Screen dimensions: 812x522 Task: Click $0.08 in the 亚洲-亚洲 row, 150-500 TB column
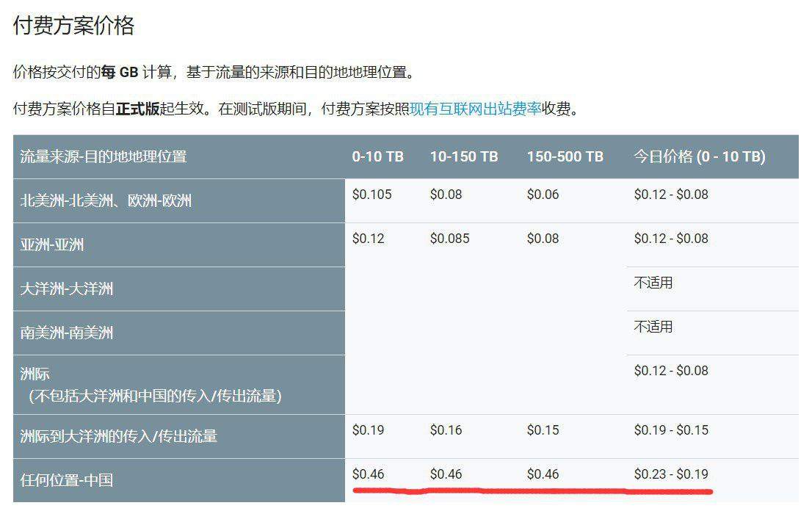pyautogui.click(x=543, y=238)
